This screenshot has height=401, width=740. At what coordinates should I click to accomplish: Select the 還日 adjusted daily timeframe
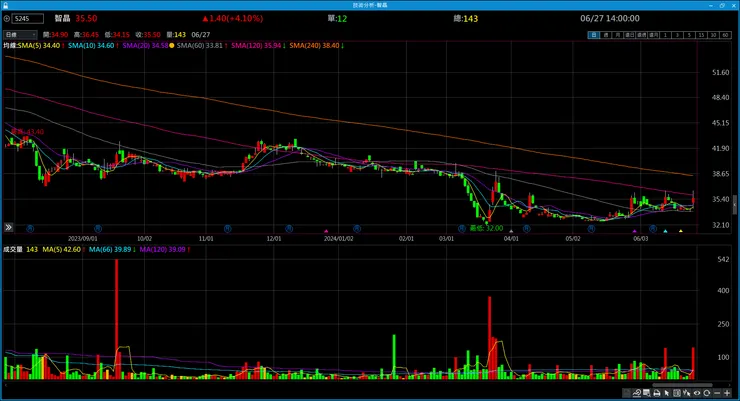click(630, 35)
